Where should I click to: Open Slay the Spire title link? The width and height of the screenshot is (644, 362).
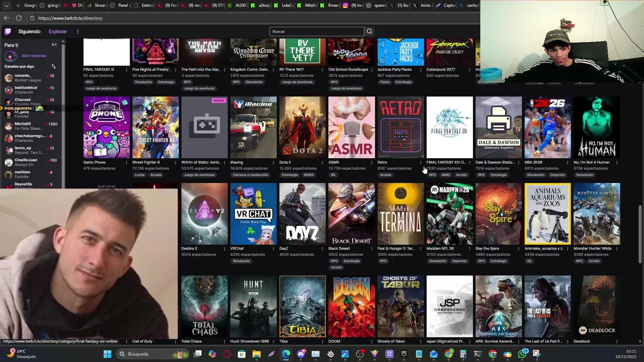(x=487, y=248)
